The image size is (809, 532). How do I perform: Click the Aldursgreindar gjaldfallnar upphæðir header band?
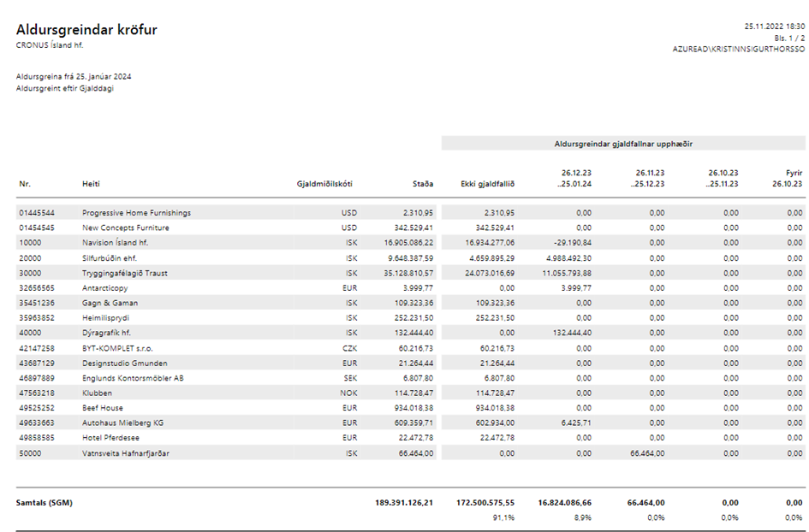[623, 144]
